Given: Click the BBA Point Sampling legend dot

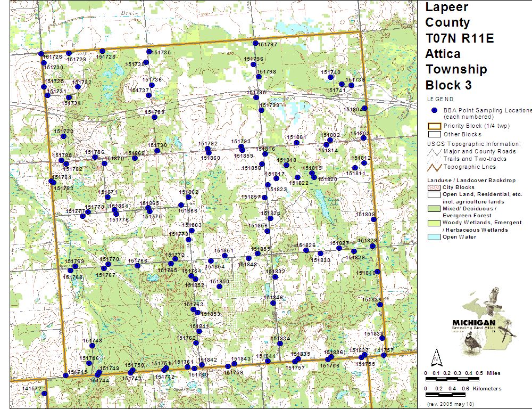Looking at the screenshot, I should click(434, 110).
